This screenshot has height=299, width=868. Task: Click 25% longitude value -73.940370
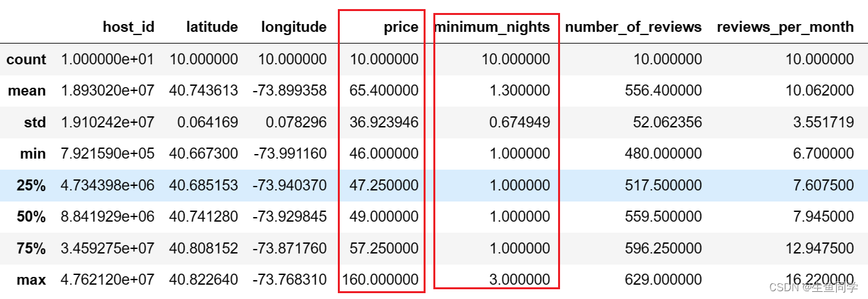click(290, 185)
